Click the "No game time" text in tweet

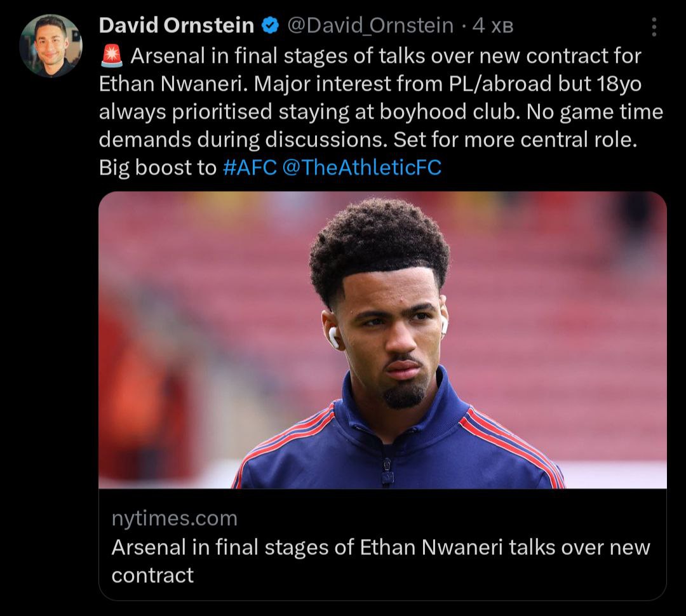[x=598, y=112]
